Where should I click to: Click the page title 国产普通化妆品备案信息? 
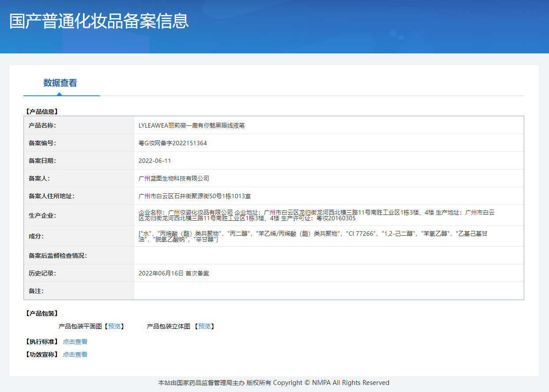99,21
